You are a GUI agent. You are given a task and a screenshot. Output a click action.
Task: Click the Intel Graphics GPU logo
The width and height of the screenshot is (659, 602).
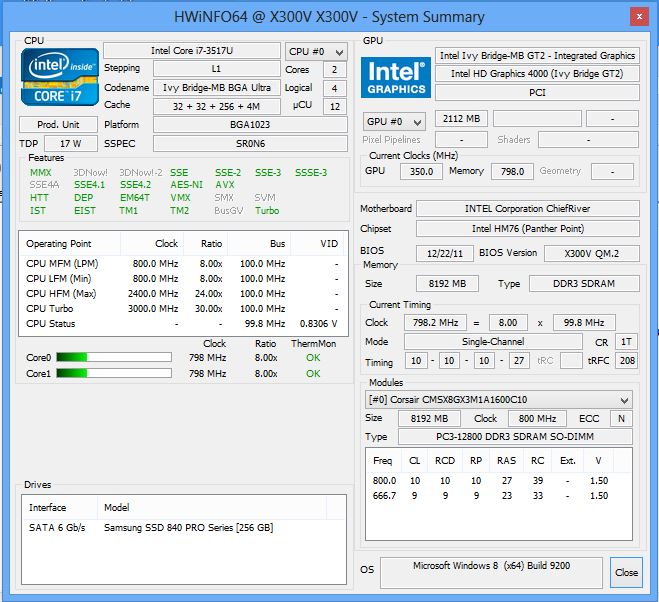[396, 78]
